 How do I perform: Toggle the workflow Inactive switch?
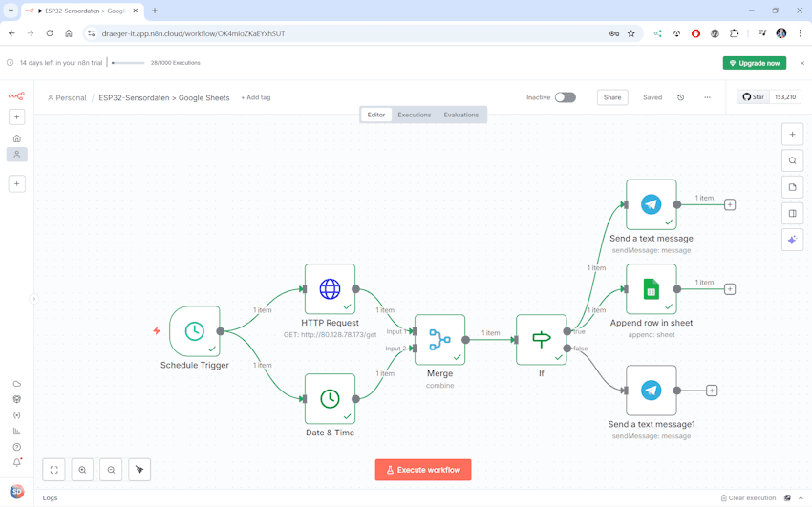coord(566,97)
